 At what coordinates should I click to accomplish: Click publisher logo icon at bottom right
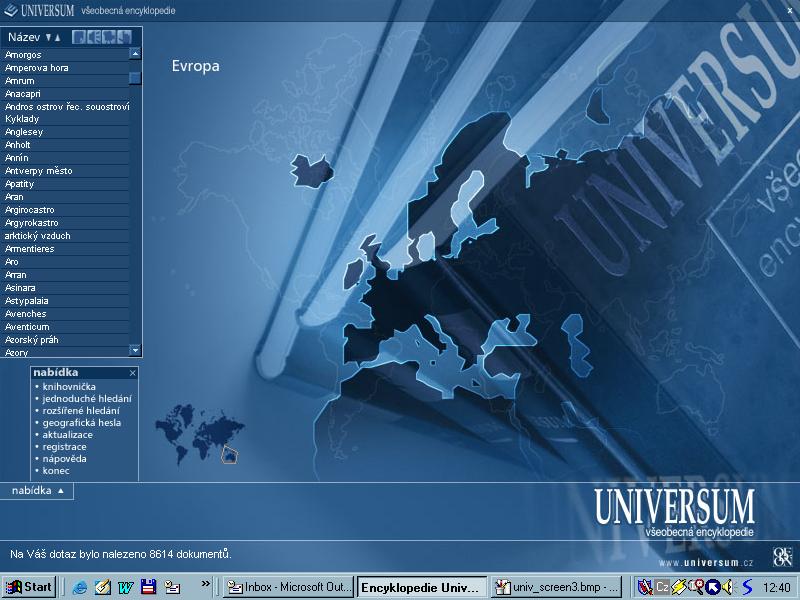pyautogui.click(x=782, y=557)
